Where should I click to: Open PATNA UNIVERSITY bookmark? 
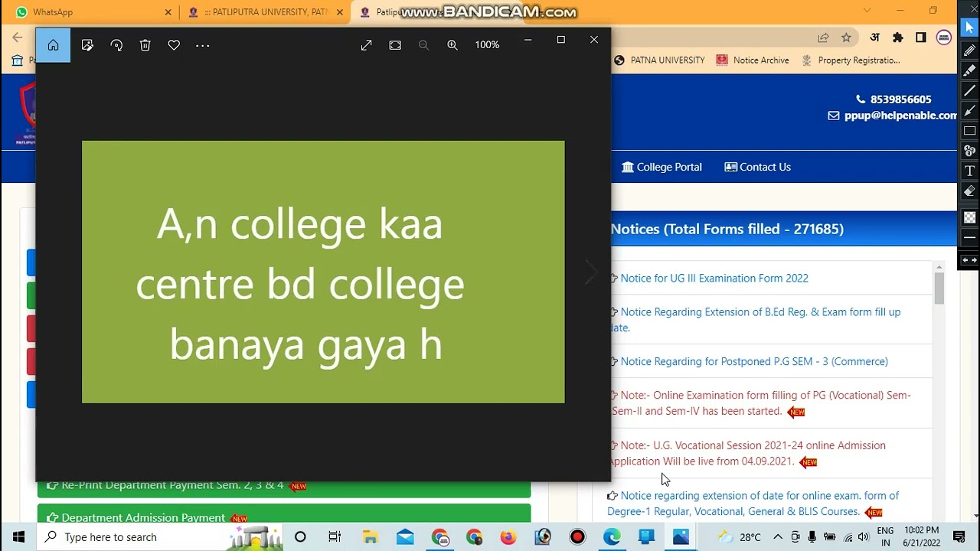[x=659, y=60]
